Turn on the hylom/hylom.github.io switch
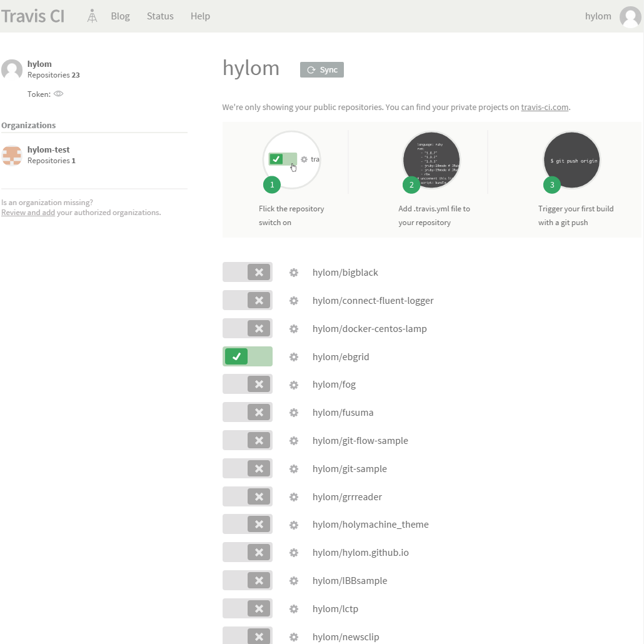Viewport: 644px width, 644px height. click(x=247, y=552)
